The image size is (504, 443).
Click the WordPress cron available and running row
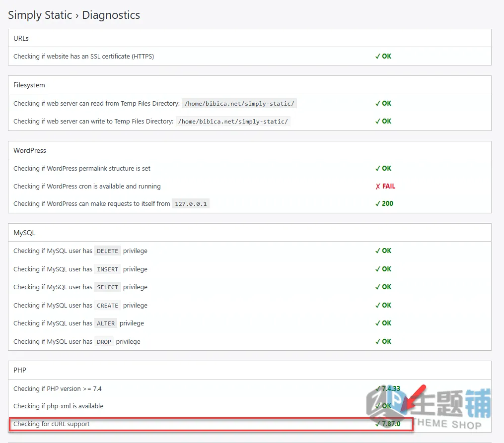click(x=250, y=186)
